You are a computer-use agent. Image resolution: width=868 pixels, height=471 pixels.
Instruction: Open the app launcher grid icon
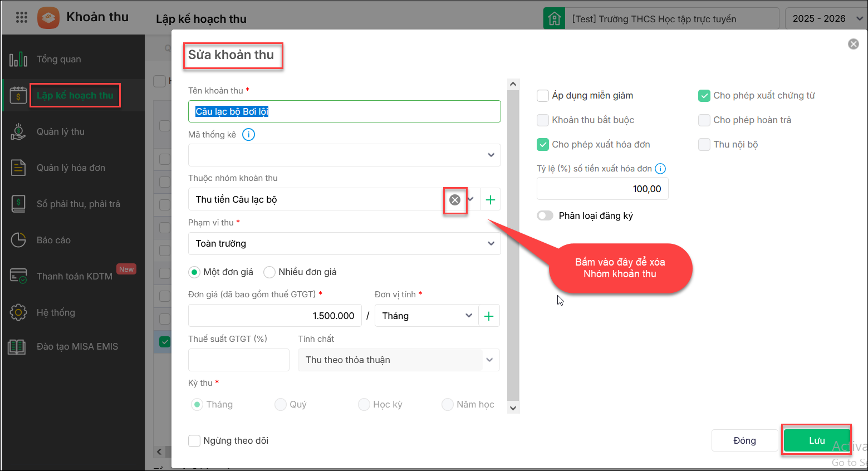point(22,17)
